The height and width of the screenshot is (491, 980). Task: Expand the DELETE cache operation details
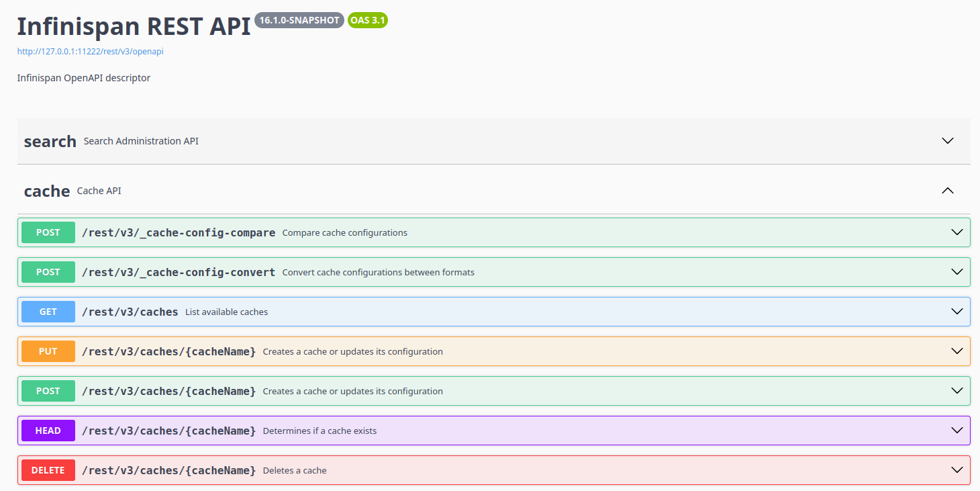click(957, 470)
